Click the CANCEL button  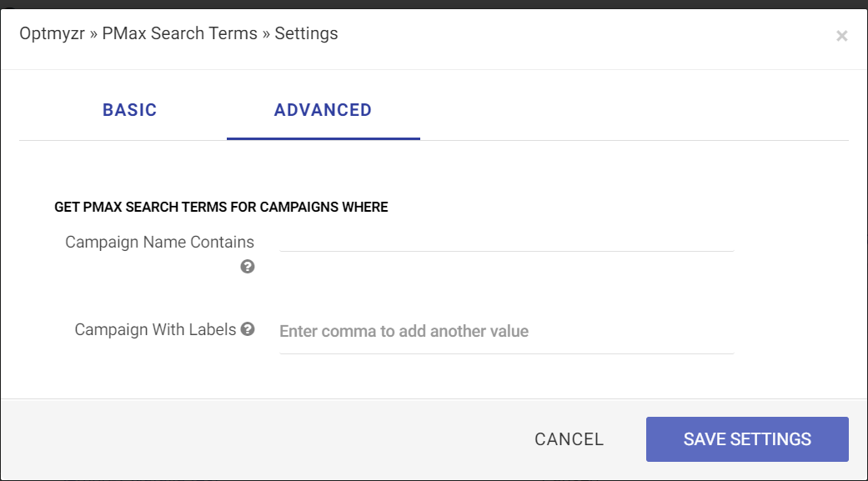click(569, 439)
